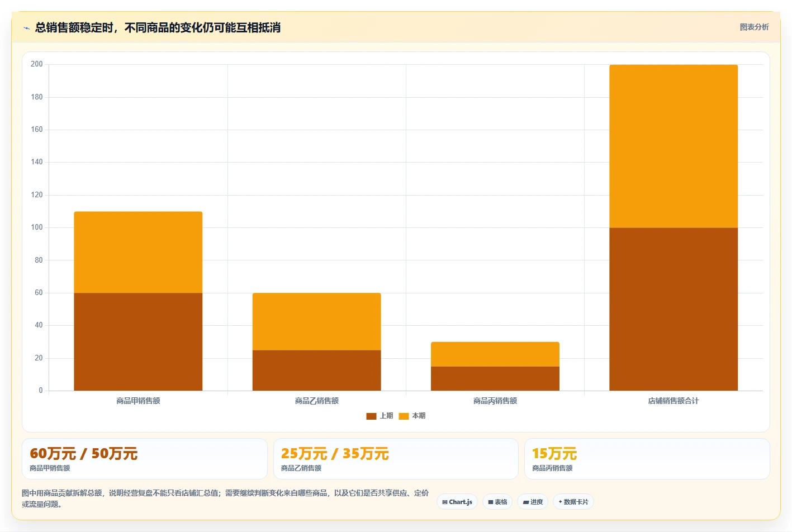The width and height of the screenshot is (792, 532).
Task: Click the description paragraph starting 图中用商品贡献
Action: point(225,498)
